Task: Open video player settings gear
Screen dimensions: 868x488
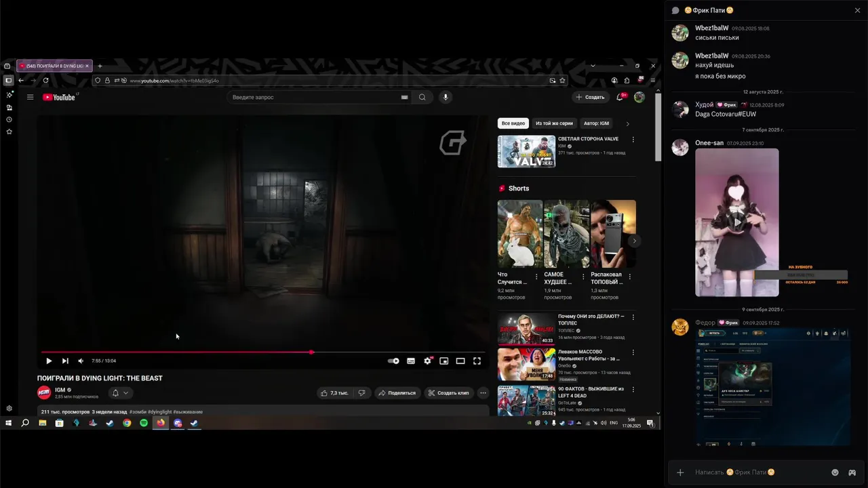Action: [427, 361]
